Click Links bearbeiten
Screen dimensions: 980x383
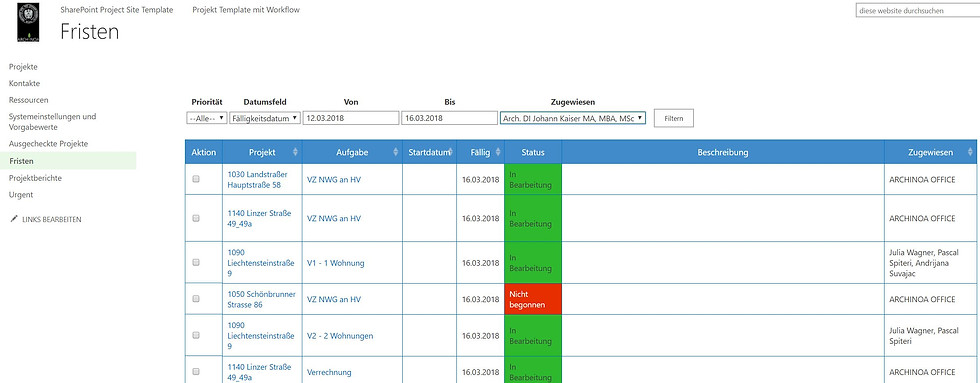point(51,220)
